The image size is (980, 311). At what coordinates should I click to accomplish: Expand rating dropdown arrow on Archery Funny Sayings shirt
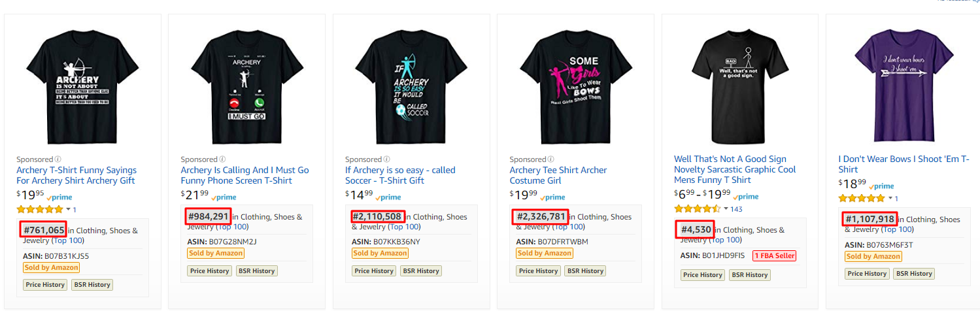point(68,210)
